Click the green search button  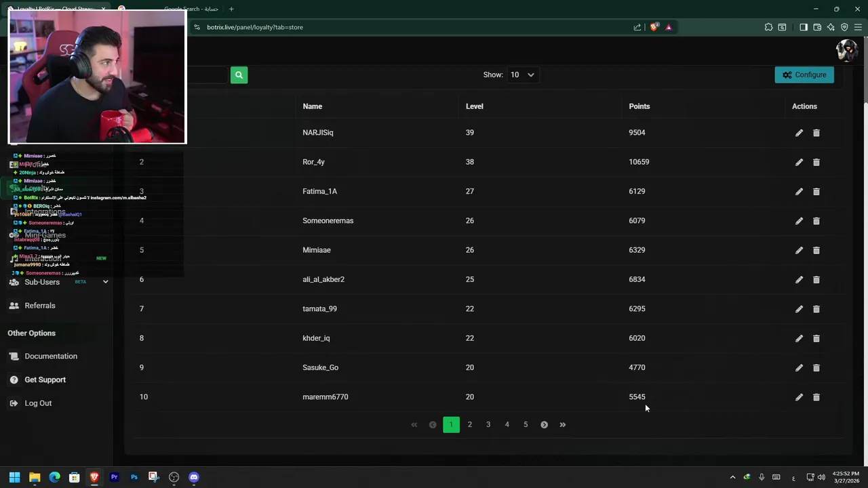pyautogui.click(x=239, y=75)
